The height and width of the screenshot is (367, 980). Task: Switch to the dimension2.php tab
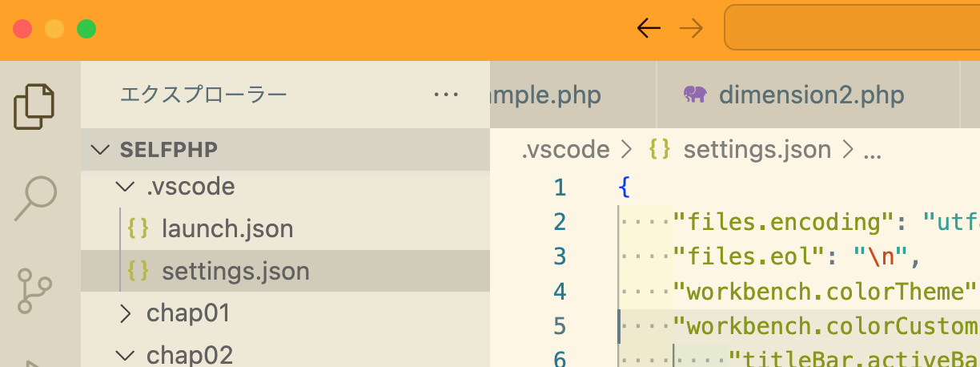pos(809,95)
